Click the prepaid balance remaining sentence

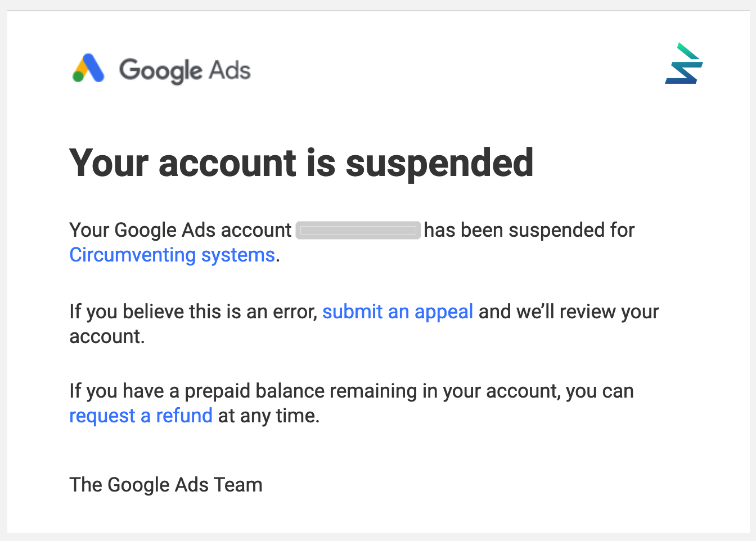pyautogui.click(x=351, y=391)
